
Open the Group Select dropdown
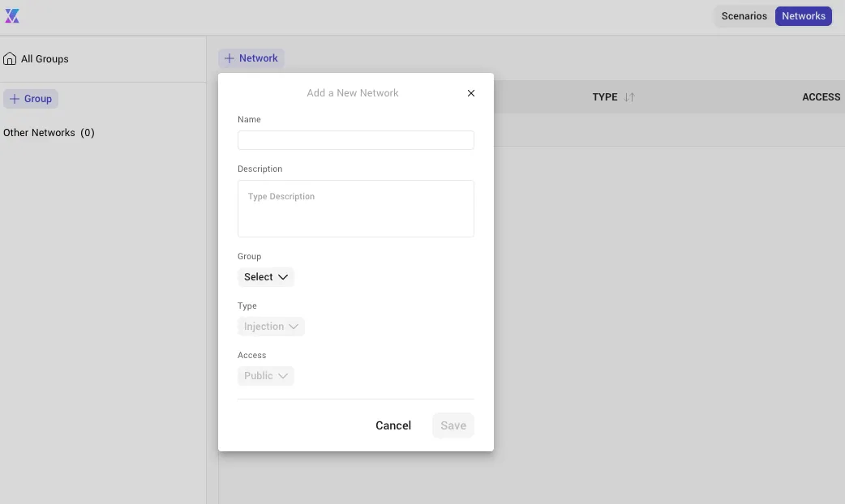pos(266,277)
